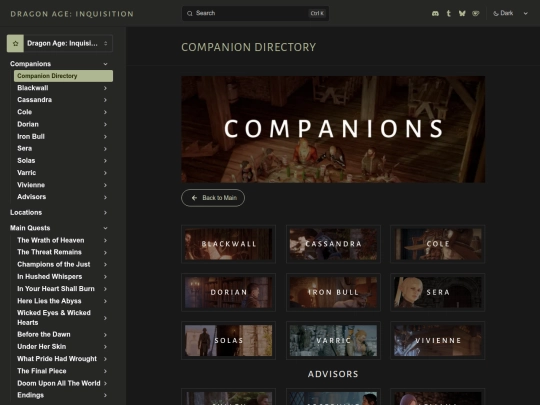Click the Dragon Age: Inquisition site title
This screenshot has height=405, width=540.
click(72, 14)
